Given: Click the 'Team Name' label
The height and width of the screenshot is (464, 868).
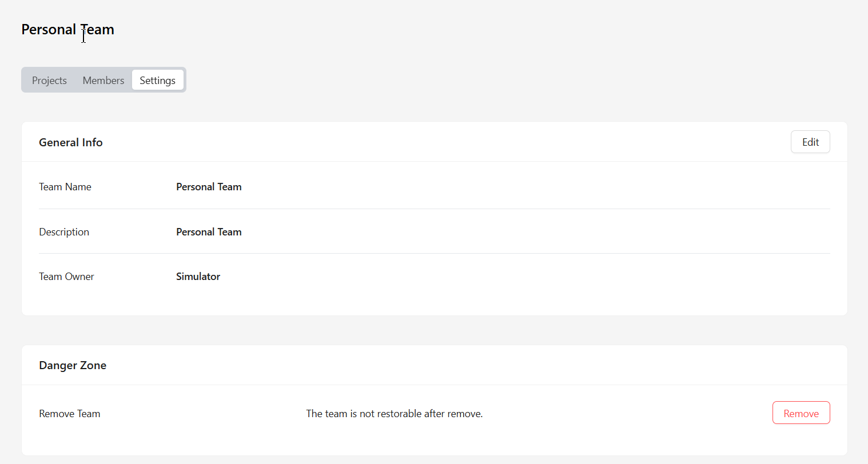Looking at the screenshot, I should [65, 187].
